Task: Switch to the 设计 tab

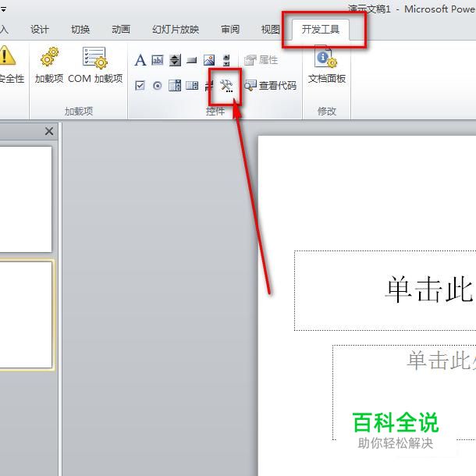Action: click(40, 30)
